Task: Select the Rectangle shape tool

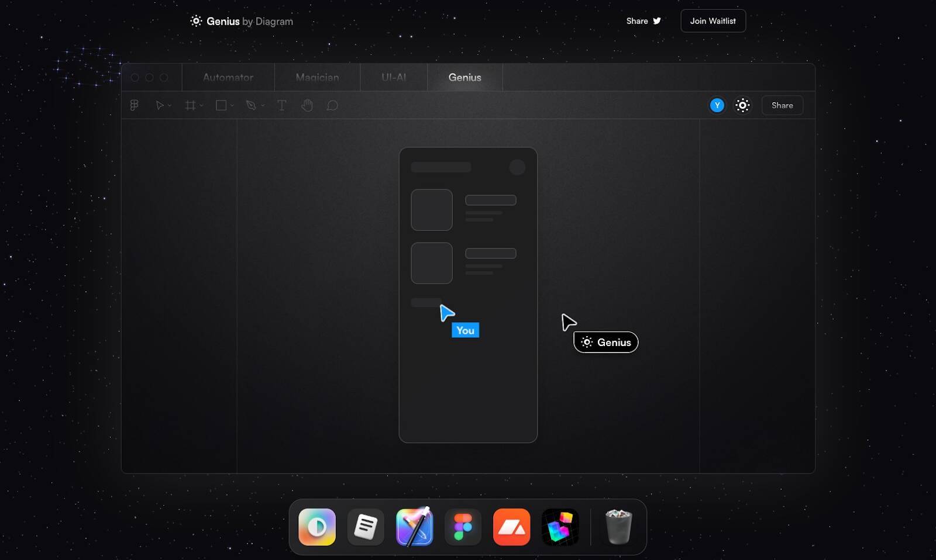Action: (221, 105)
